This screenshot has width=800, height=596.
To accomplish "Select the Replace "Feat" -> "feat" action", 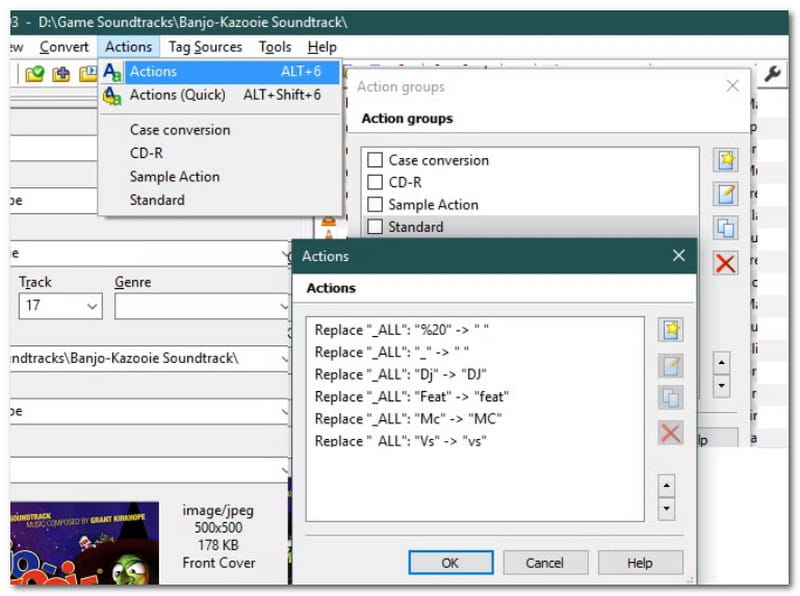I will point(475,396).
